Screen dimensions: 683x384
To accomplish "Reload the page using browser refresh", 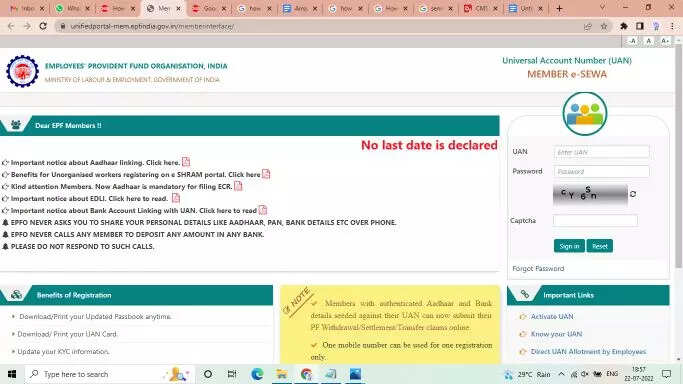I will coord(43,26).
